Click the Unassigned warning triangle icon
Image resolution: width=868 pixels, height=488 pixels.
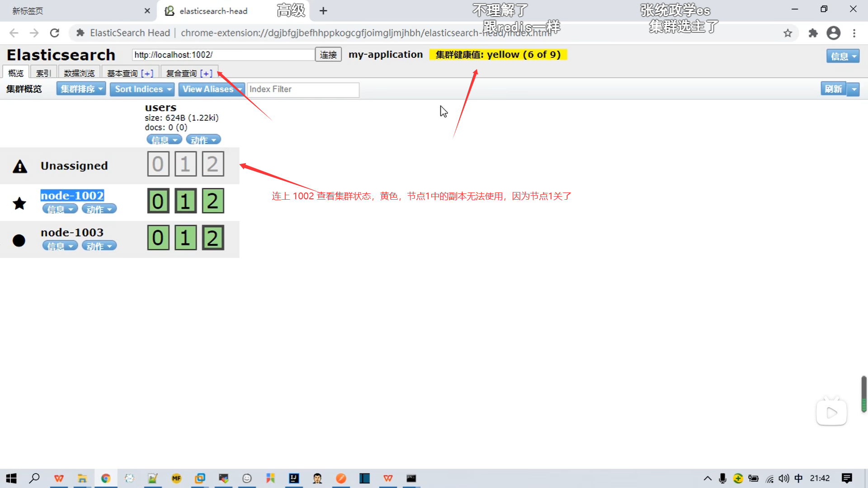20,166
